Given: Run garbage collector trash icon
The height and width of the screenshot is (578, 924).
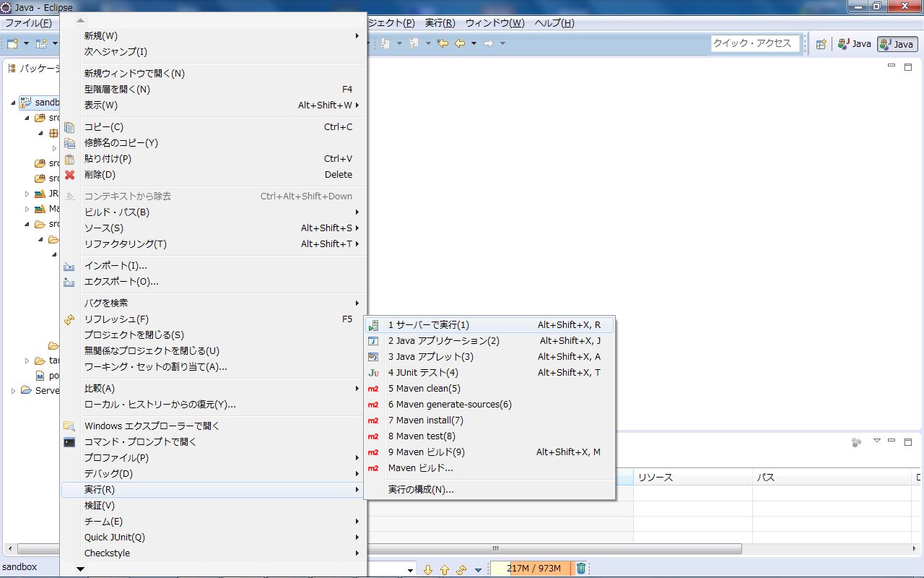Looking at the screenshot, I should click(581, 569).
